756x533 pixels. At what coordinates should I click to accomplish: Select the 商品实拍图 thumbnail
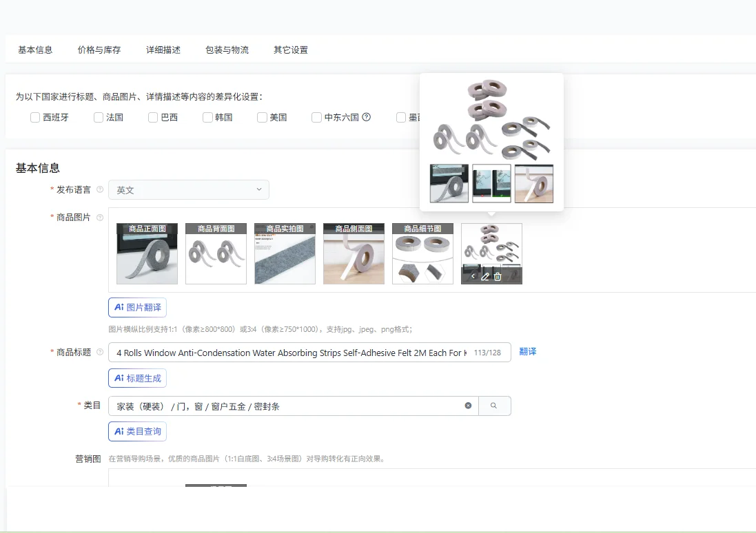coord(285,253)
